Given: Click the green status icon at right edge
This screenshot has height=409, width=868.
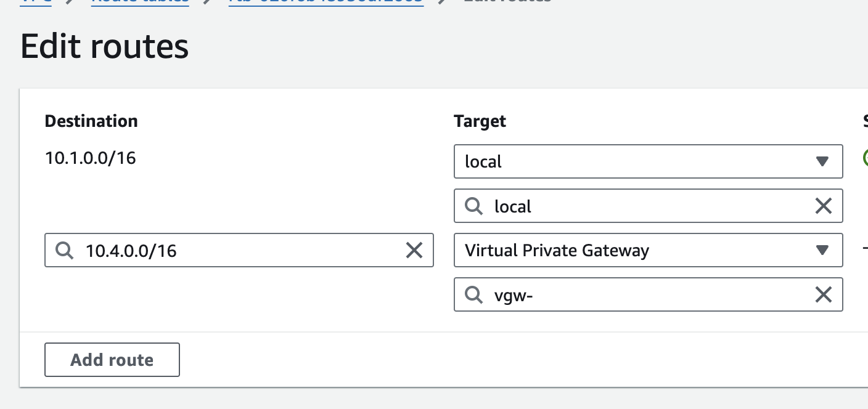Looking at the screenshot, I should pos(865,158).
